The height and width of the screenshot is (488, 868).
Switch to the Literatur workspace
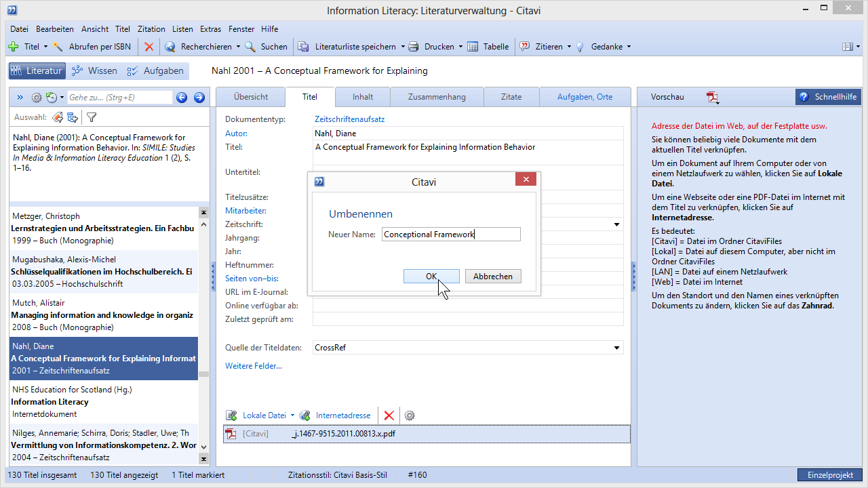[37, 70]
